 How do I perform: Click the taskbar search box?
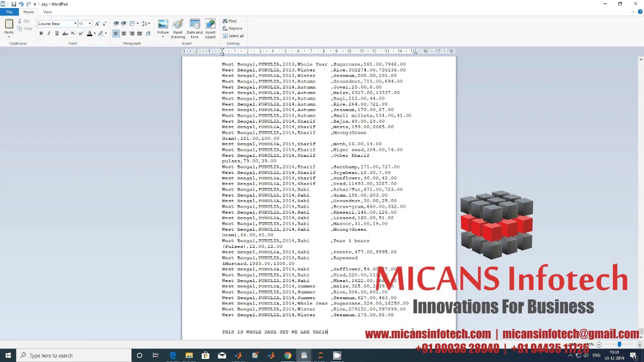pos(73,355)
